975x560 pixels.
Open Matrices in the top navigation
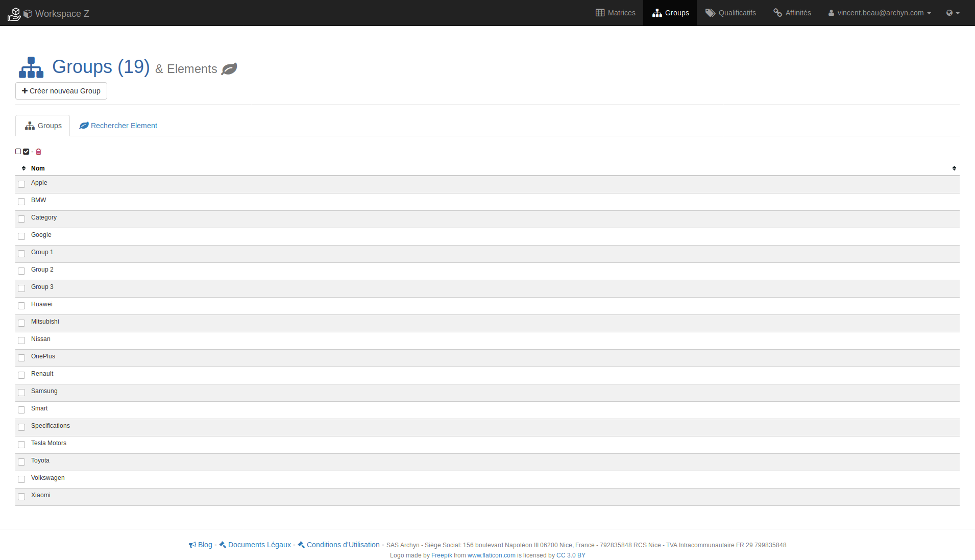tap(616, 13)
